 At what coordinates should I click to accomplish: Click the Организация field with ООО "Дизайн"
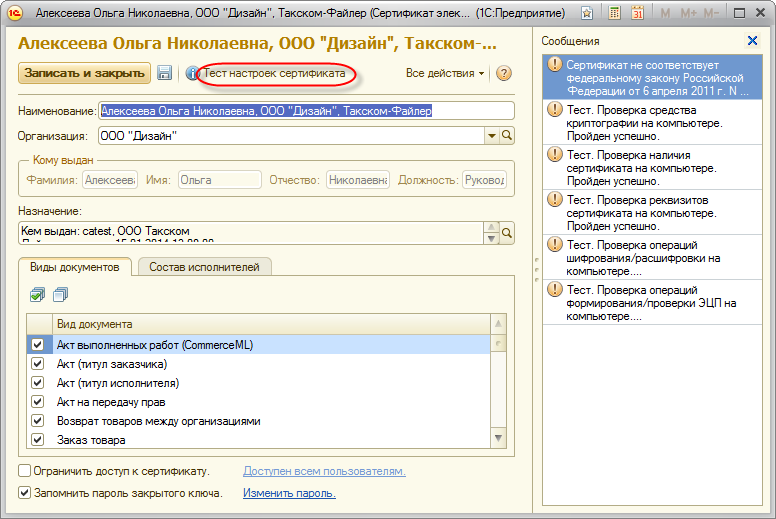point(291,136)
